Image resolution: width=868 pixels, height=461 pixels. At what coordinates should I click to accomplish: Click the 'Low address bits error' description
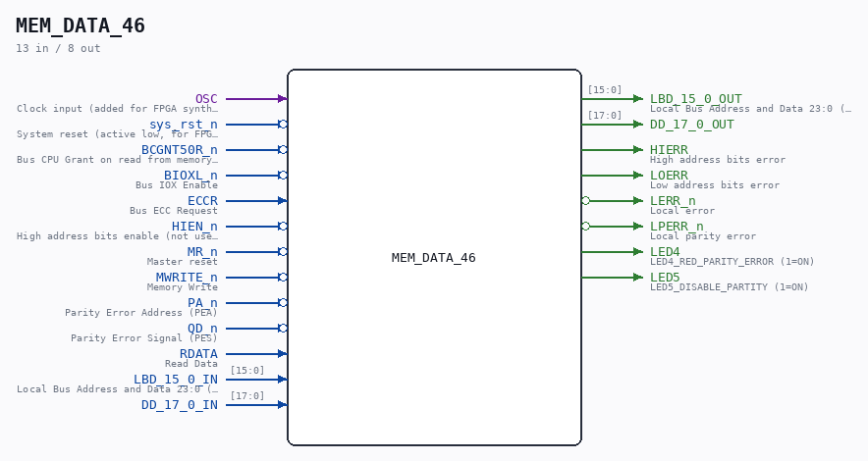coord(715,185)
